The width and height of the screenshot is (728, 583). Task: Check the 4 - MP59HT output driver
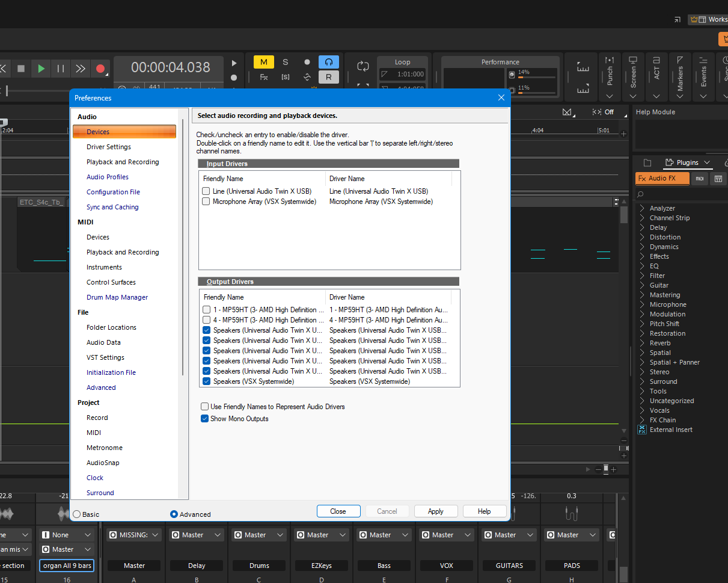click(x=207, y=320)
